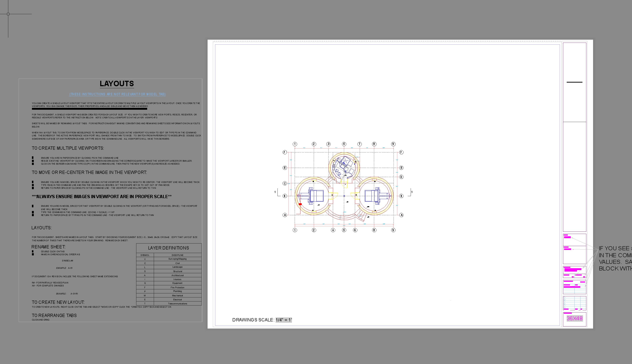
Task: Click the highlighted 1/4" = 1' scale value
Action: click(x=284, y=320)
